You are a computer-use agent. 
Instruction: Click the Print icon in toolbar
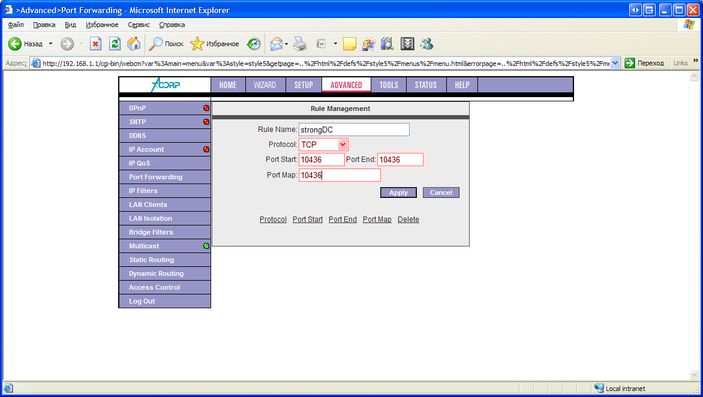click(300, 44)
